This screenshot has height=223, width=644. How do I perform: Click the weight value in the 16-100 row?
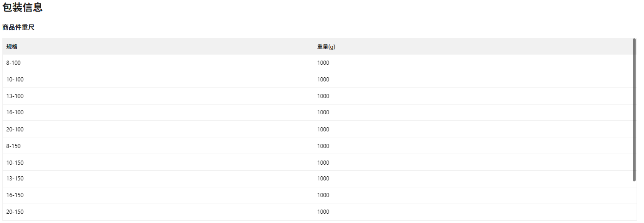(x=323, y=112)
